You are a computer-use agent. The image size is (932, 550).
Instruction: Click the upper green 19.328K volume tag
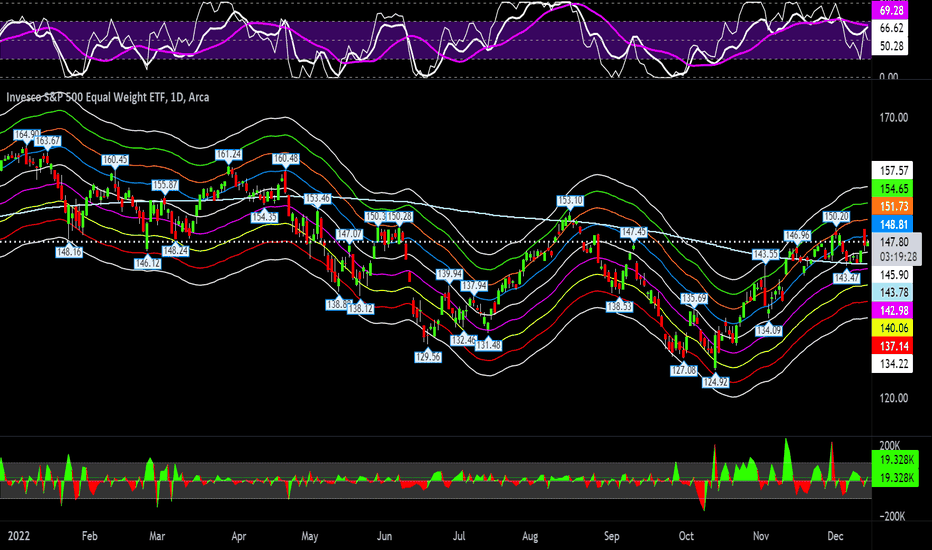tap(895, 460)
